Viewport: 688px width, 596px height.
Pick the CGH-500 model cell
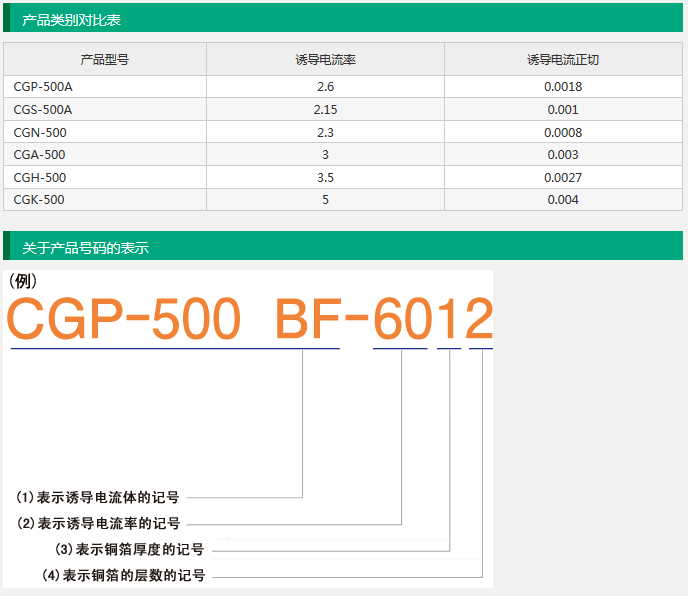tap(40, 178)
